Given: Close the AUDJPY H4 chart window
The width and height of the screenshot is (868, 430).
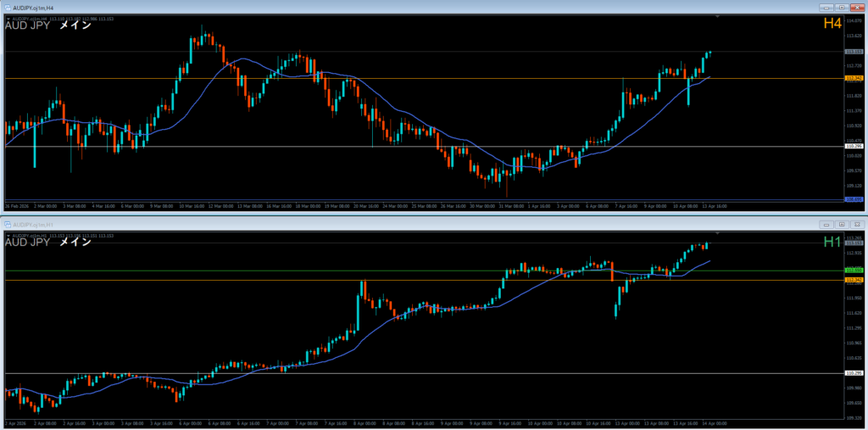Looking at the screenshot, I should tap(858, 7).
